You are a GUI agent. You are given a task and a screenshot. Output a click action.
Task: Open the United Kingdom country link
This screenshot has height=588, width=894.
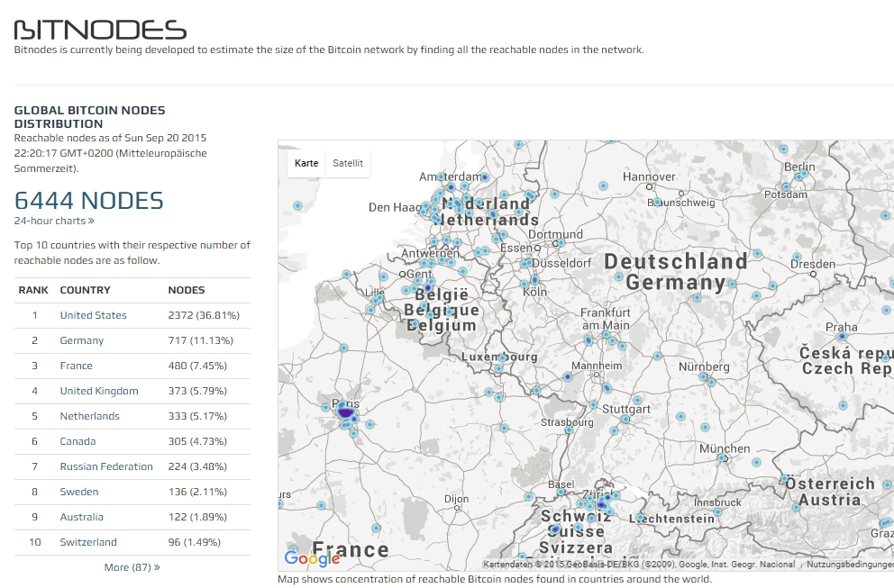click(x=99, y=391)
